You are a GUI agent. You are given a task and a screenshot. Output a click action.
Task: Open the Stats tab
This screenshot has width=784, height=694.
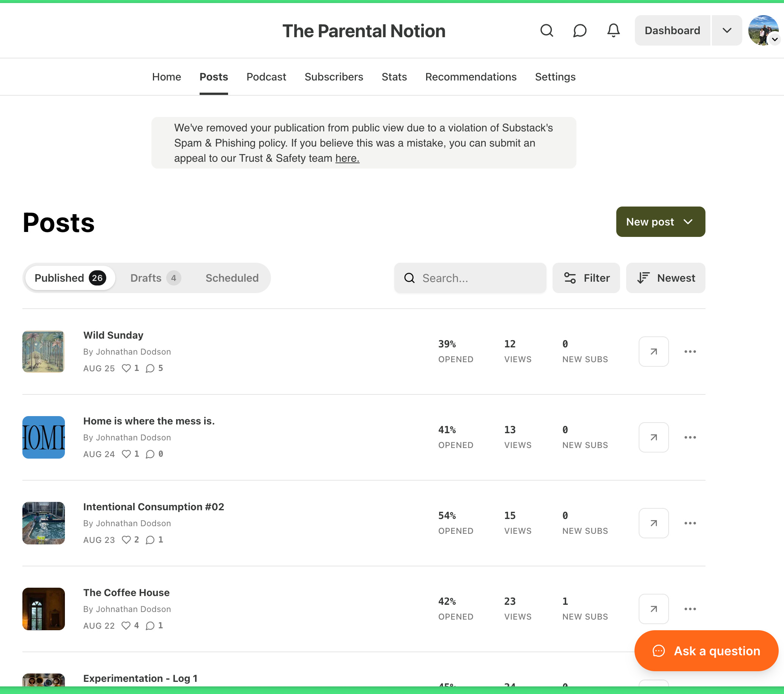click(394, 77)
